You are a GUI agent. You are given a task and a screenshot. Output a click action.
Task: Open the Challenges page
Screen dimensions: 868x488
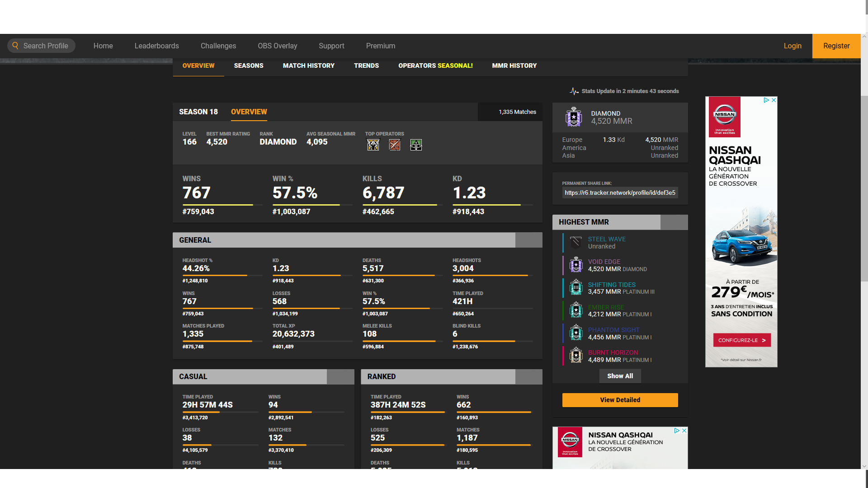[218, 46]
